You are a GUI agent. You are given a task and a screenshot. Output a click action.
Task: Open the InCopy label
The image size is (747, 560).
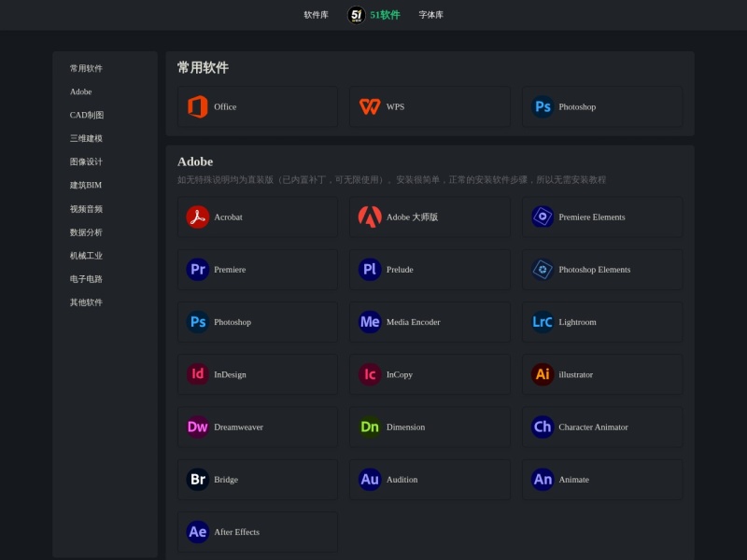click(400, 374)
